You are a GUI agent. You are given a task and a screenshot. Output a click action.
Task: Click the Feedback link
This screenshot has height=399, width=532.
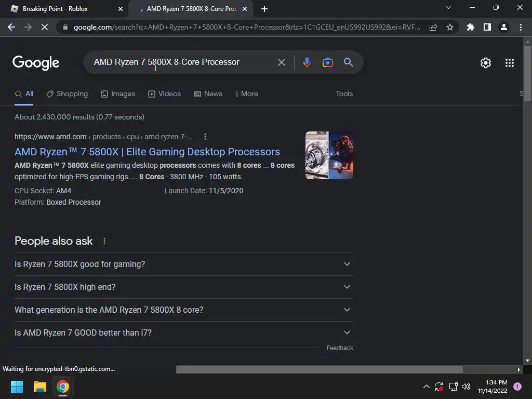[340, 348]
